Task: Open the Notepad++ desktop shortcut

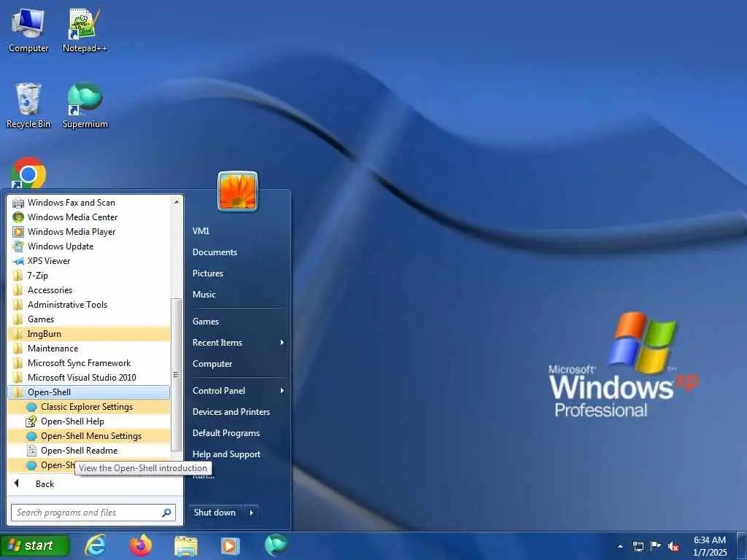Action: (85, 30)
